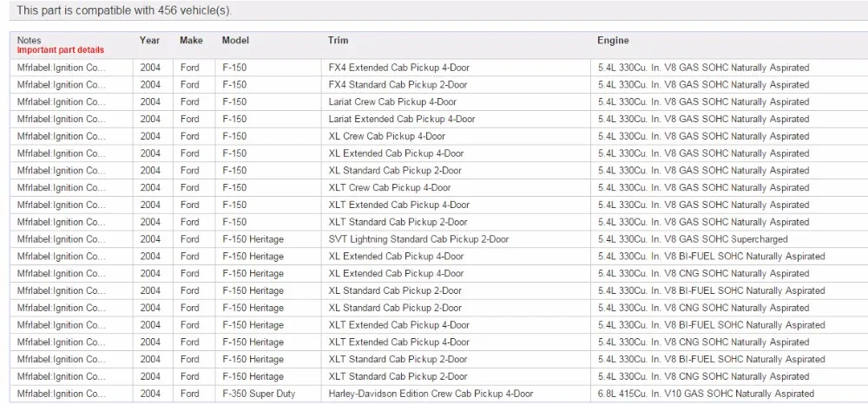Screen dimensions: 868x404
Task: Select 'FX4 Standard Cab Pickup 2-Door' trim cell
Action: [x=398, y=85]
